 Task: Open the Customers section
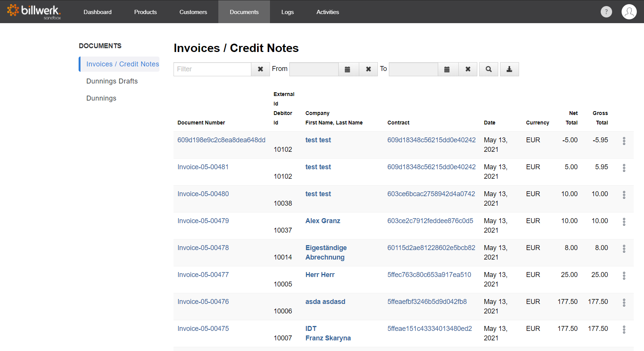click(x=193, y=12)
